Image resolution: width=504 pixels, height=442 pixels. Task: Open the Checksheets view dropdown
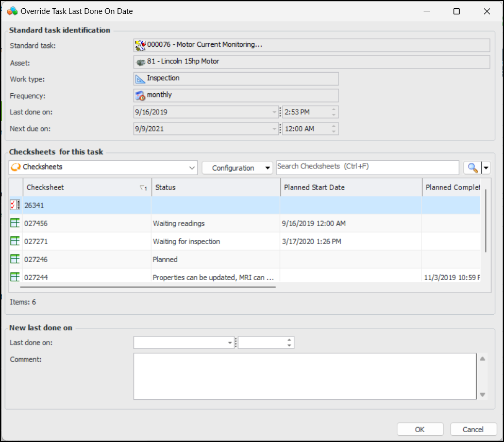(x=192, y=167)
